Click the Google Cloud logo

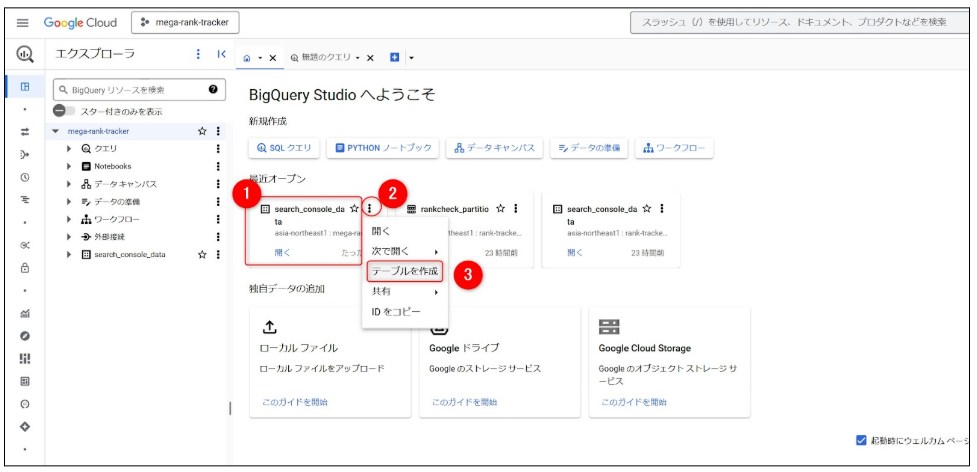pos(80,23)
